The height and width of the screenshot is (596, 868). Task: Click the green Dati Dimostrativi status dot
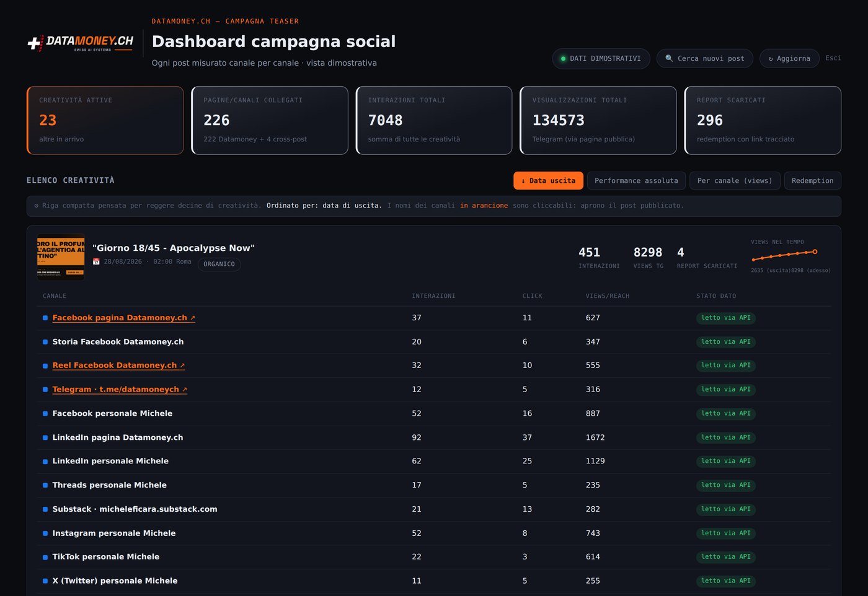563,59
